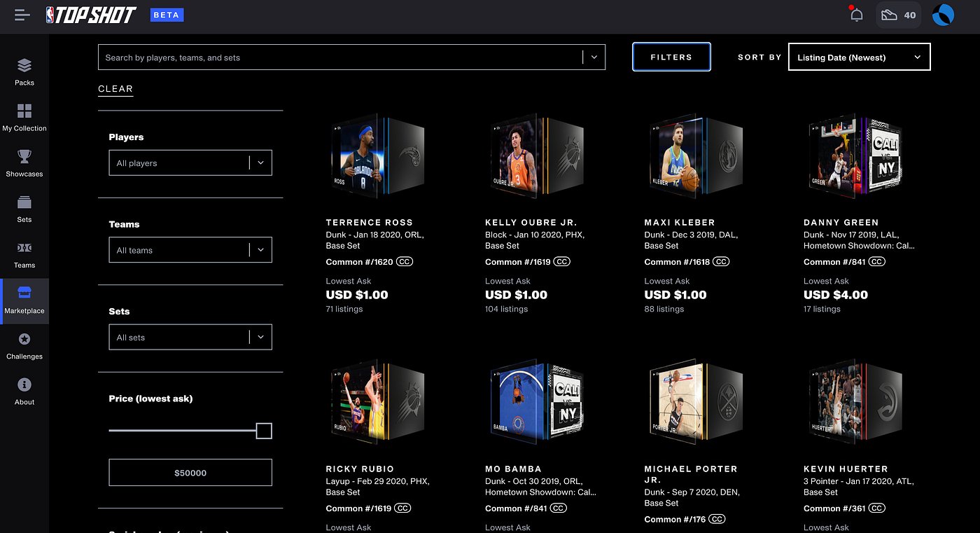Click the '104 listings' text
Screen dimensions: 980x533
pyautogui.click(x=507, y=309)
